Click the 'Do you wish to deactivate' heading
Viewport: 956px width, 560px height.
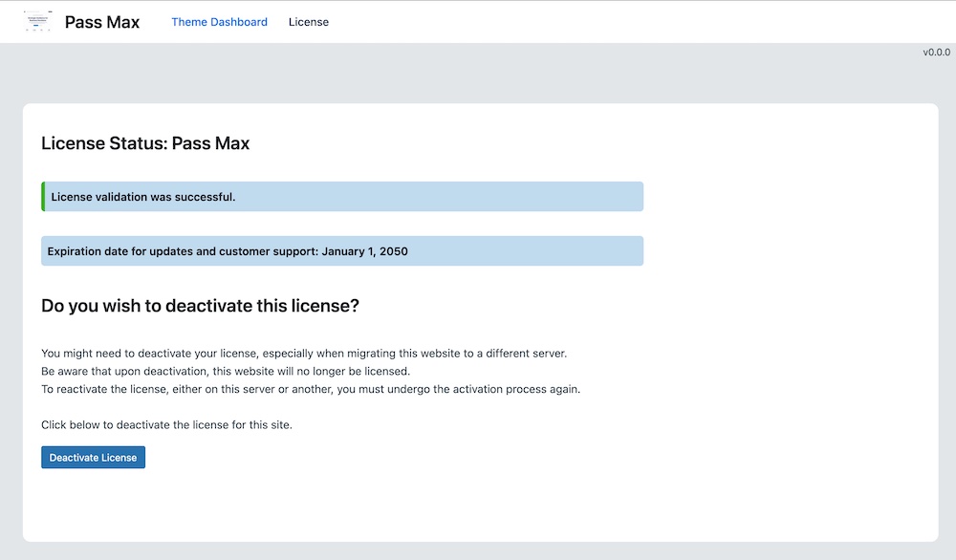pyautogui.click(x=200, y=306)
